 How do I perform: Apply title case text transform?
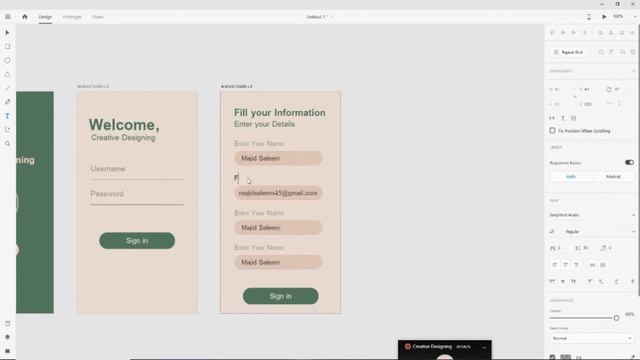[573, 282]
